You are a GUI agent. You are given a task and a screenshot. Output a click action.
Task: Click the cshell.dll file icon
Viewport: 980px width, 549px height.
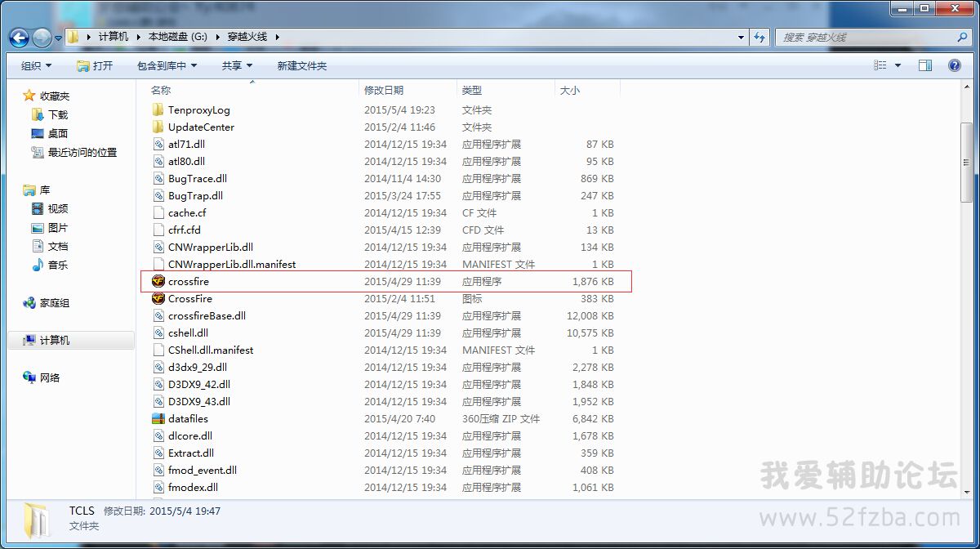(x=158, y=333)
